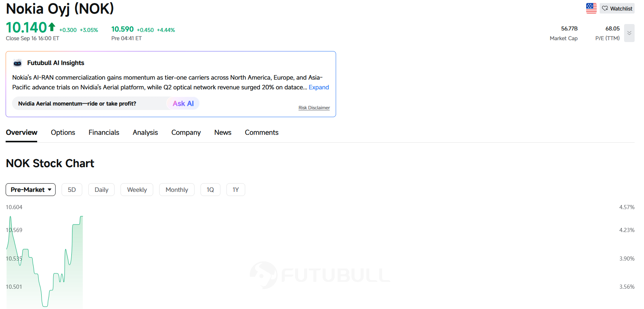Image resolution: width=644 pixels, height=309 pixels.
Task: Click the Nokia Oyj (NOK) title
Action: click(60, 9)
